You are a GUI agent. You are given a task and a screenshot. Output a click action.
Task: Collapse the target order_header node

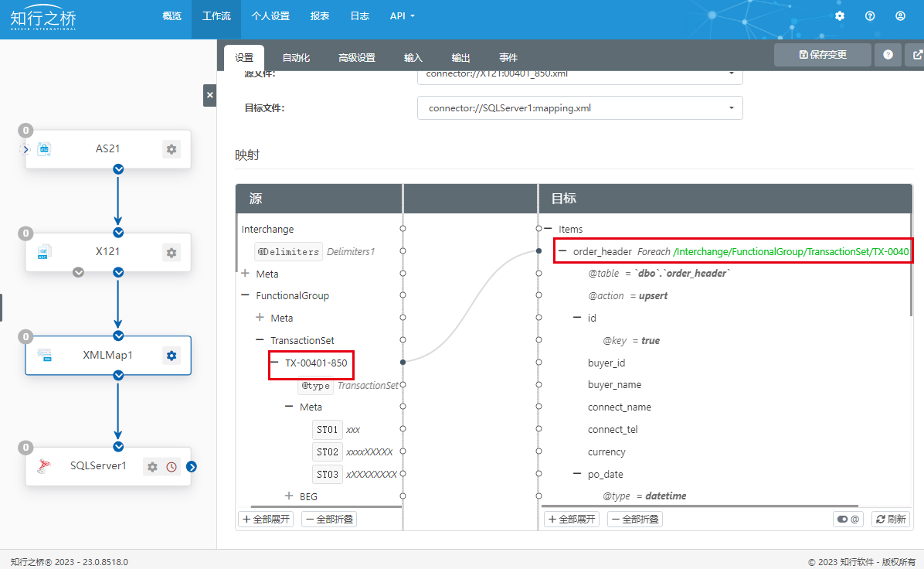tap(562, 251)
